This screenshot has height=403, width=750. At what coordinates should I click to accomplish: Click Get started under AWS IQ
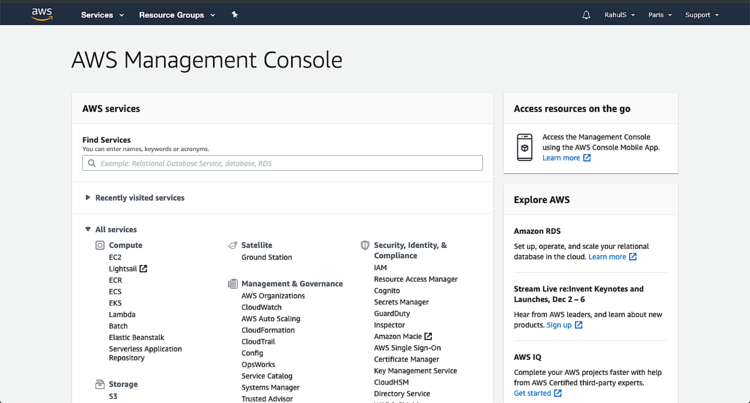pyautogui.click(x=532, y=393)
